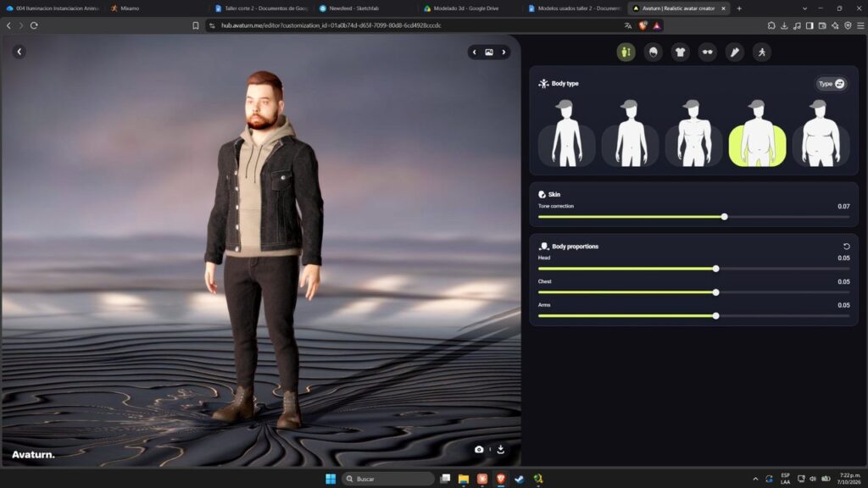
Task: Click the taskbar Buscar search box
Action: point(387,479)
